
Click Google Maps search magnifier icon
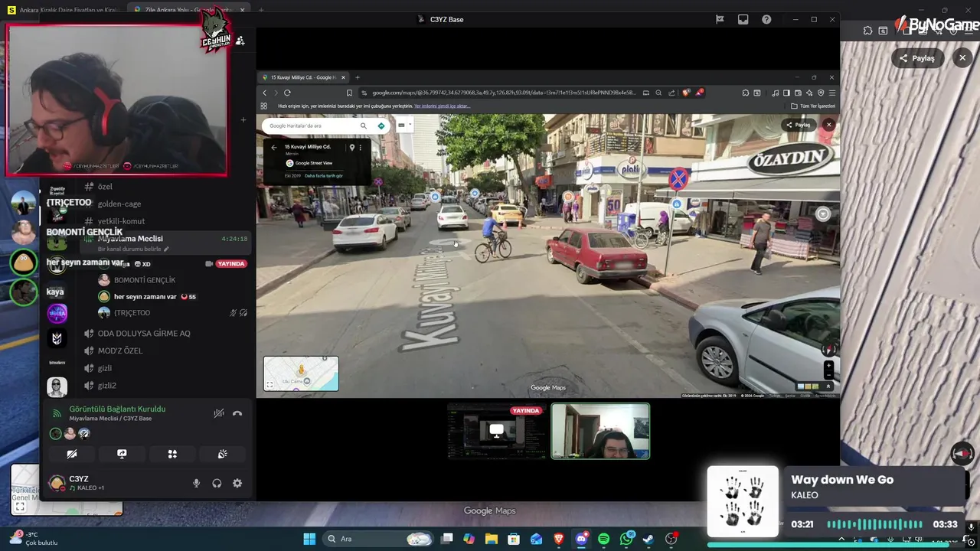(x=364, y=126)
